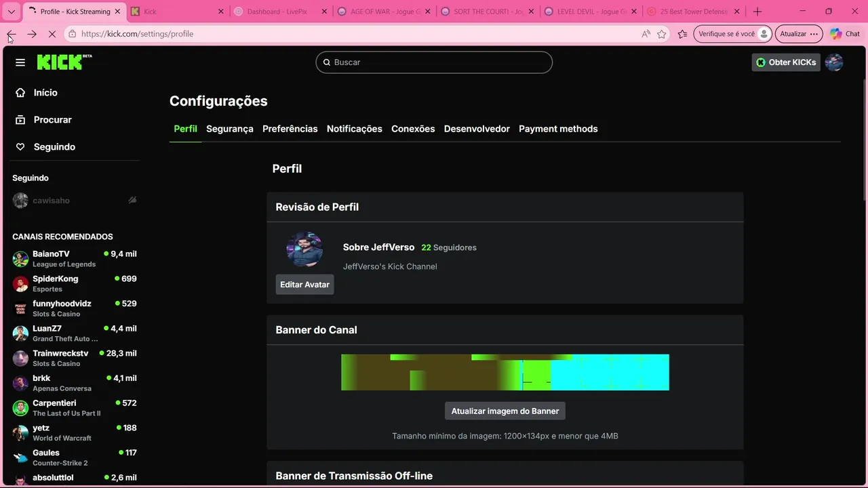This screenshot has width=868, height=488.
Task: Open the tab actions dropdown at top left
Action: [x=12, y=12]
